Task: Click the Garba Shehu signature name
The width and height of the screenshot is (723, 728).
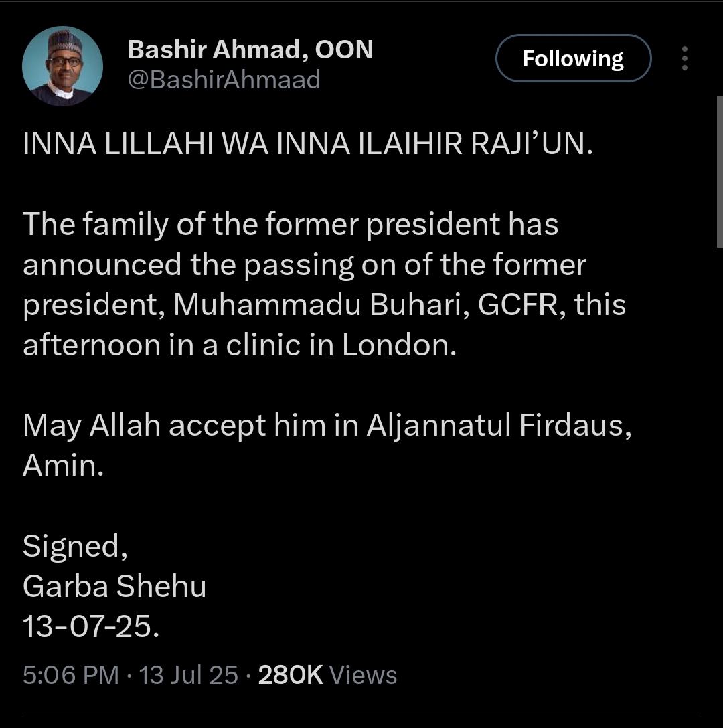Action: pos(114,586)
